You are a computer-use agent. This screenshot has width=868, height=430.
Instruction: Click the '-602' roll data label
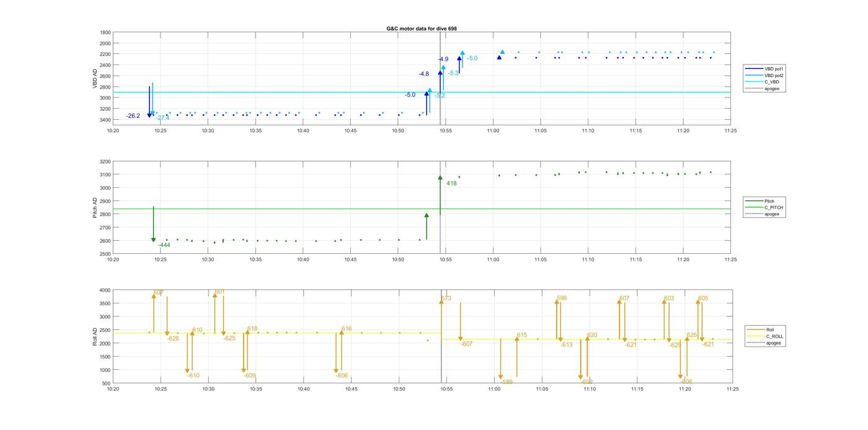click(587, 382)
